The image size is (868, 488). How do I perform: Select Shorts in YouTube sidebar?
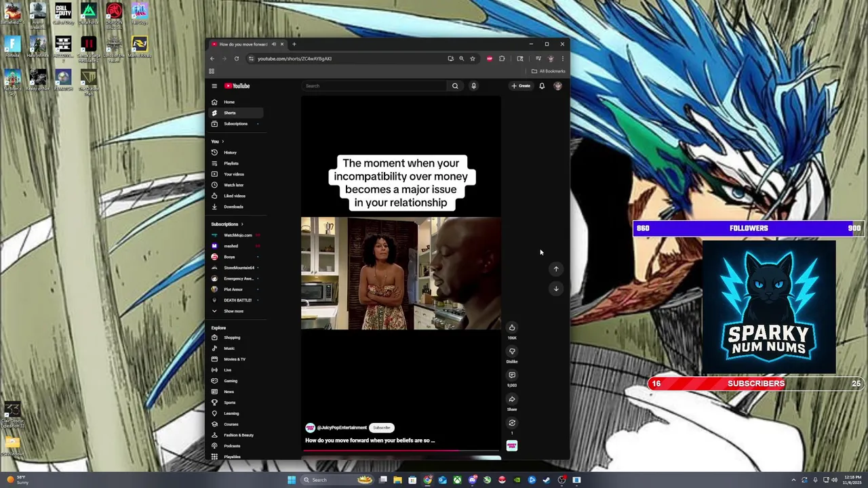pyautogui.click(x=235, y=113)
